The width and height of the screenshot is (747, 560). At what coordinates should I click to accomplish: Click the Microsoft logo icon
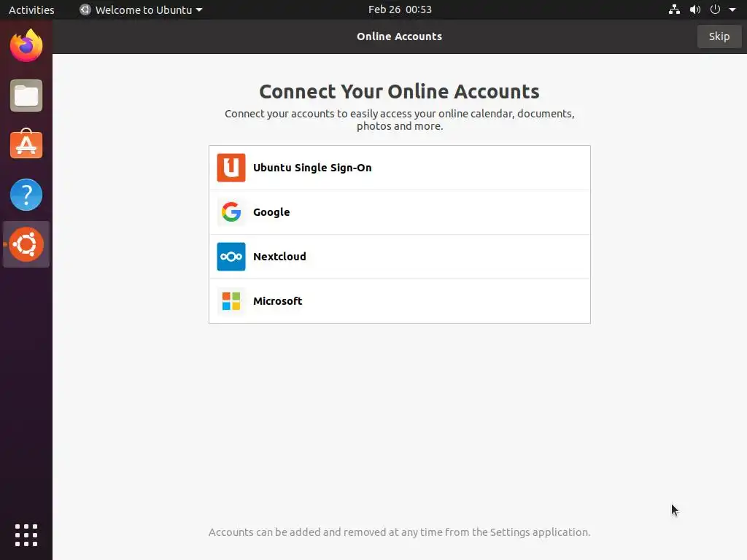(x=231, y=301)
